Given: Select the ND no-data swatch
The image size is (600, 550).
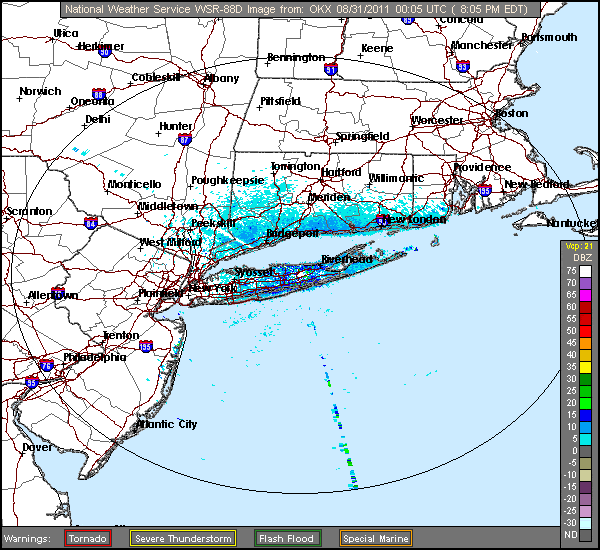Looking at the screenshot, I should tap(585, 535).
